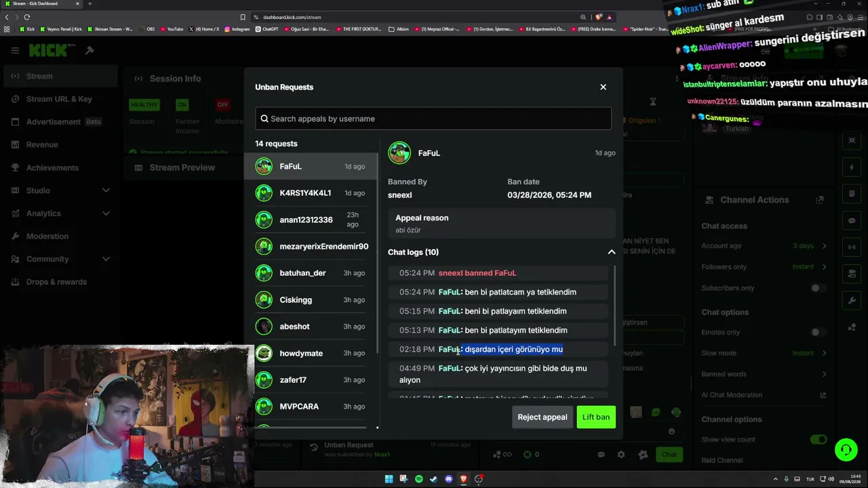This screenshot has width=868, height=488.
Task: Toggle Subscribers only chat
Action: pos(818,288)
